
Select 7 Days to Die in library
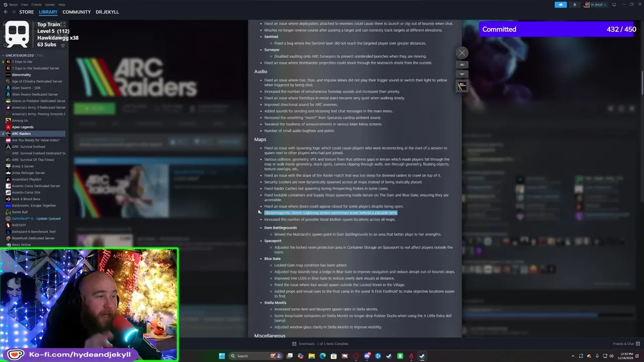[x=22, y=62]
